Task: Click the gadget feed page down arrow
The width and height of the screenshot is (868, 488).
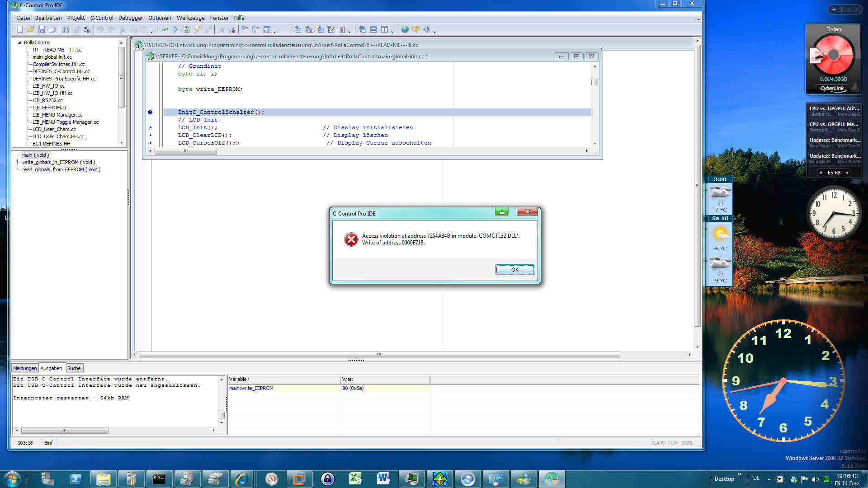Action: (x=847, y=173)
